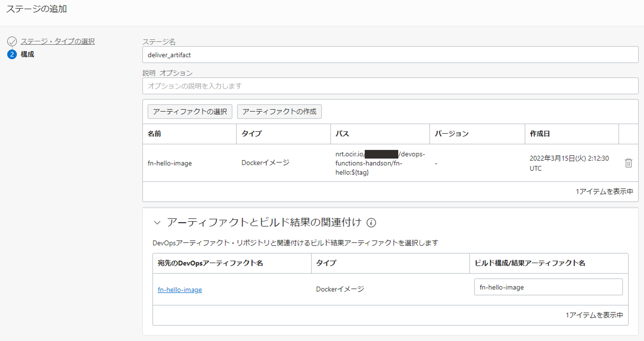This screenshot has height=341, width=644.
Task: Open the ステージ・タイプの選択 step link
Action: [58, 41]
